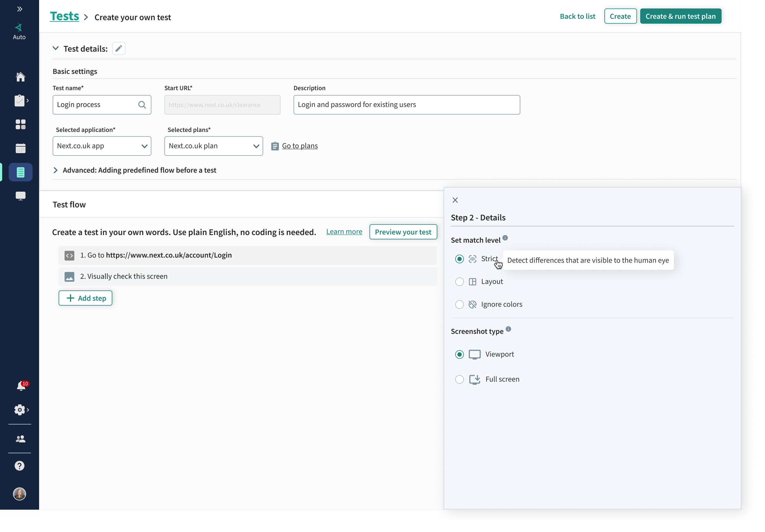Click the Viewport monitor icon

click(x=475, y=354)
